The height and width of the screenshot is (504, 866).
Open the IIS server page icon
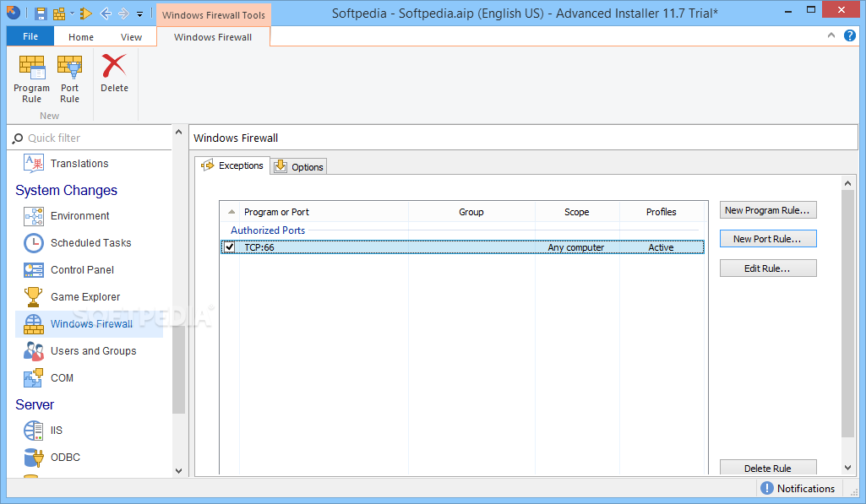click(34, 430)
